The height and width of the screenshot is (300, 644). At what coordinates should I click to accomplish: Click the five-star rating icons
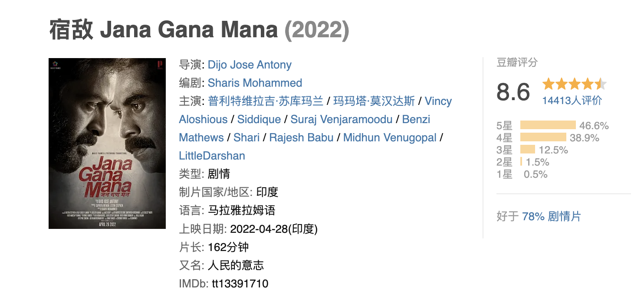click(574, 84)
